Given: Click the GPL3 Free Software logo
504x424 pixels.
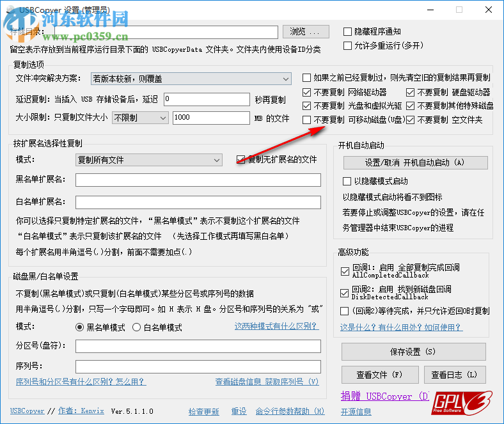Looking at the screenshot, I should pyautogui.click(x=462, y=403).
